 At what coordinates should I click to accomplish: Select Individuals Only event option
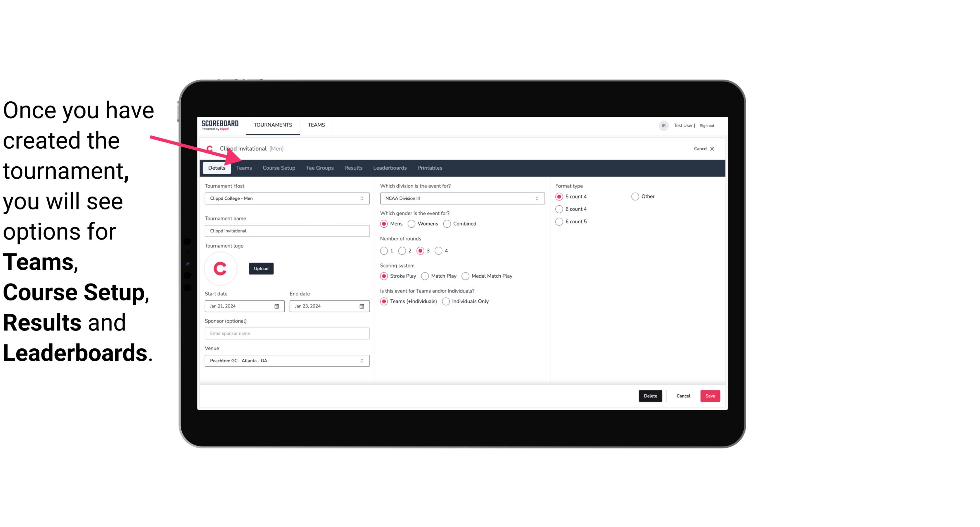[x=446, y=302]
